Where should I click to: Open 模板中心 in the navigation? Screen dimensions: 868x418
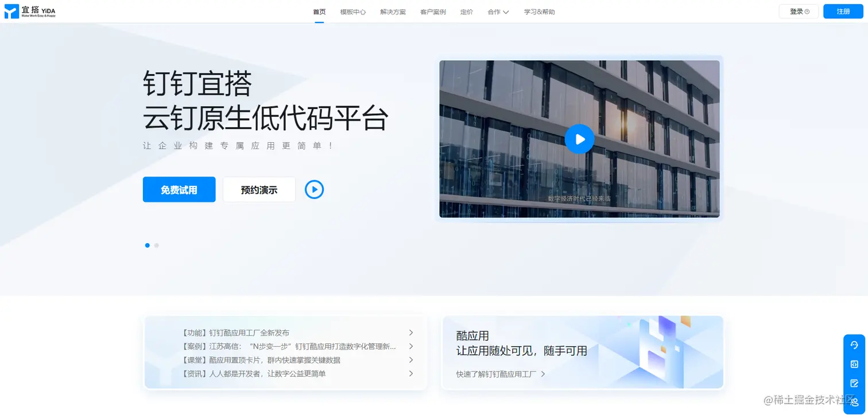click(x=352, y=12)
